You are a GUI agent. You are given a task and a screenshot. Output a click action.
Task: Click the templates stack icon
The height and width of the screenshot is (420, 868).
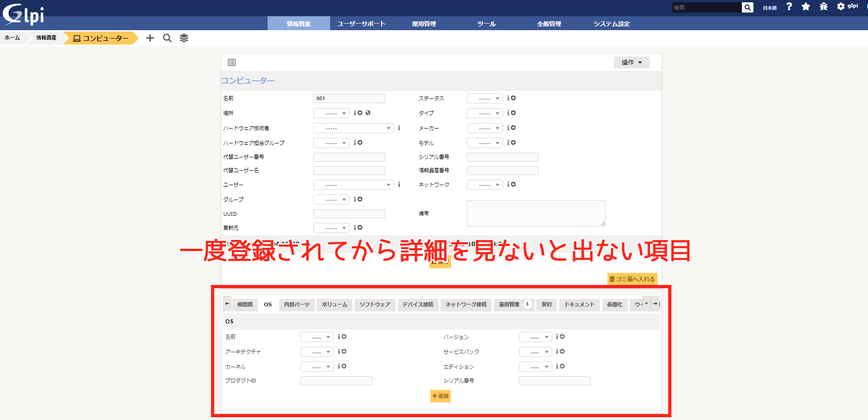tap(184, 38)
